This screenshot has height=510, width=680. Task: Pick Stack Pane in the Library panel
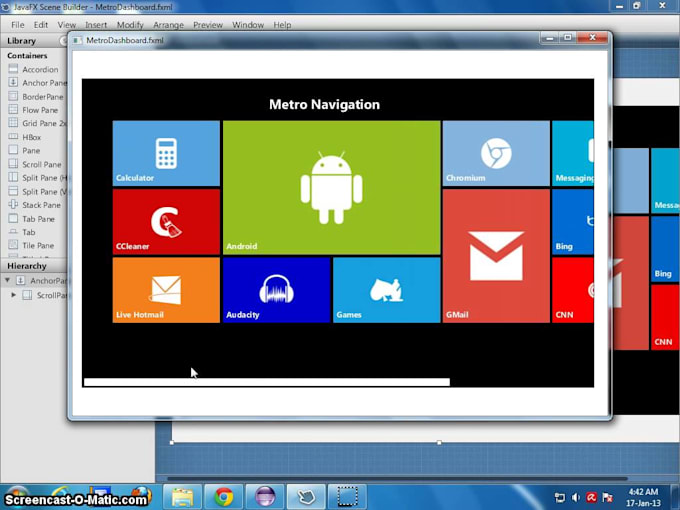click(41, 205)
